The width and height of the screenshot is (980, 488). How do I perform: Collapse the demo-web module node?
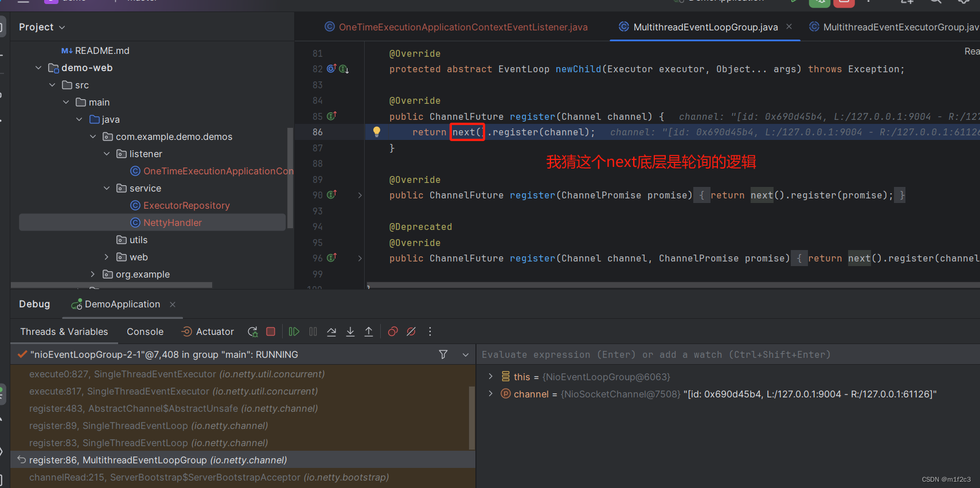[38, 68]
